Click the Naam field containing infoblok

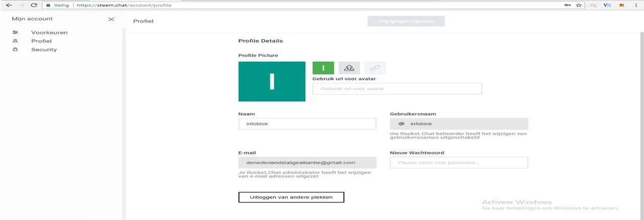307,124
